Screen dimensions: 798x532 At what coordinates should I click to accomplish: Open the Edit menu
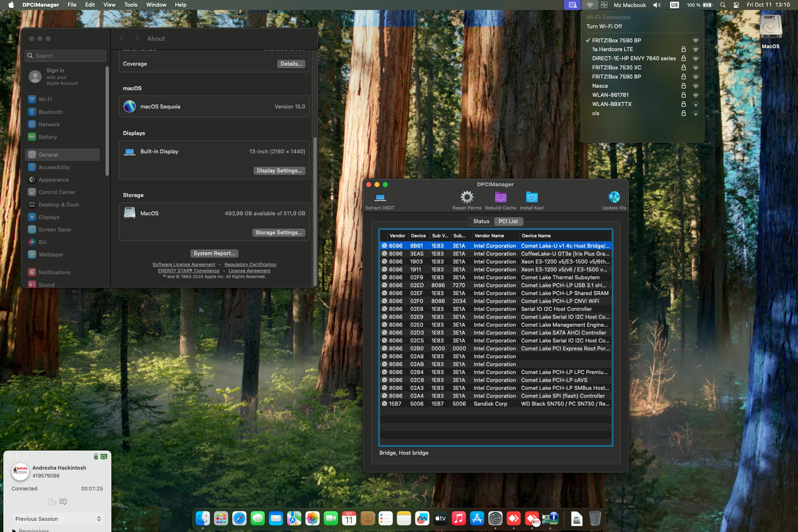pyautogui.click(x=90, y=5)
